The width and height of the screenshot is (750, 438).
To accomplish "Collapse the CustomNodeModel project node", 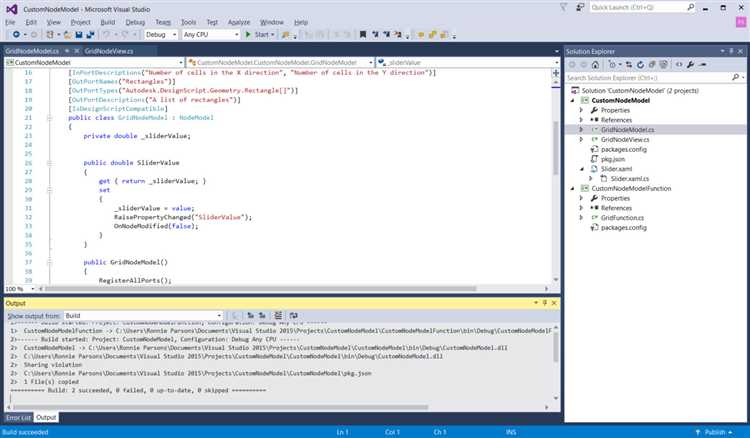I will pyautogui.click(x=573, y=100).
